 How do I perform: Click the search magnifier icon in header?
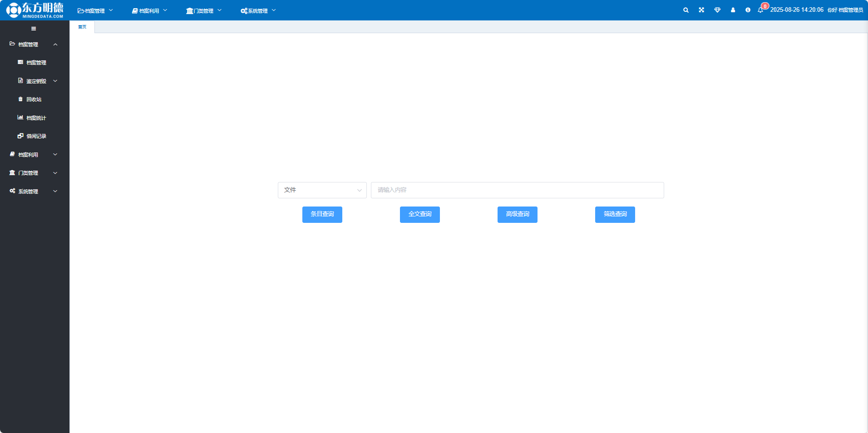click(686, 10)
